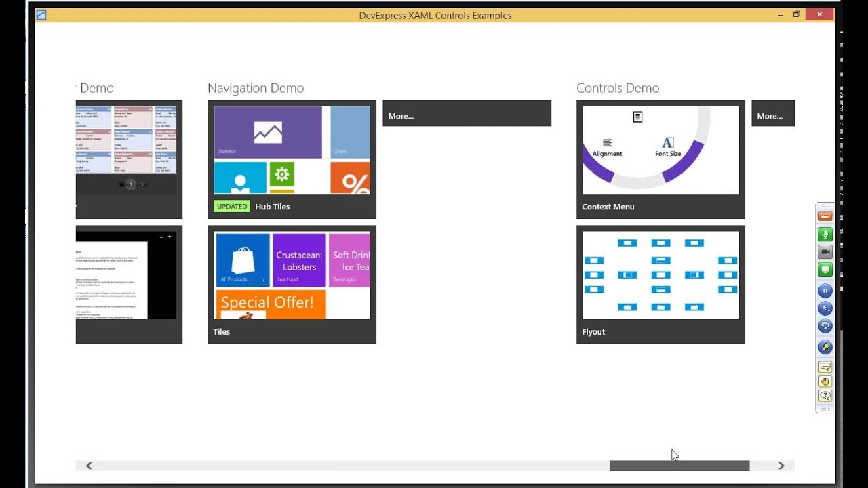Screen dimensions: 868x488
Task: Click the raise hand icon
Action: pyautogui.click(x=825, y=382)
